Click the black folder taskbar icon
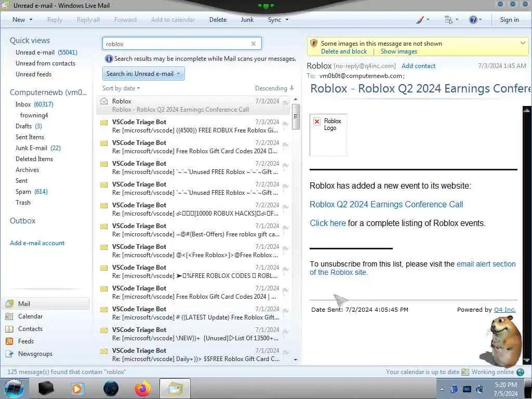 click(46, 389)
